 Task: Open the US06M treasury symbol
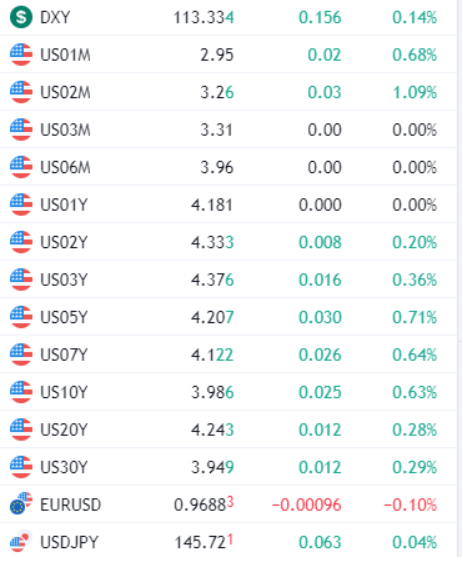click(x=65, y=167)
